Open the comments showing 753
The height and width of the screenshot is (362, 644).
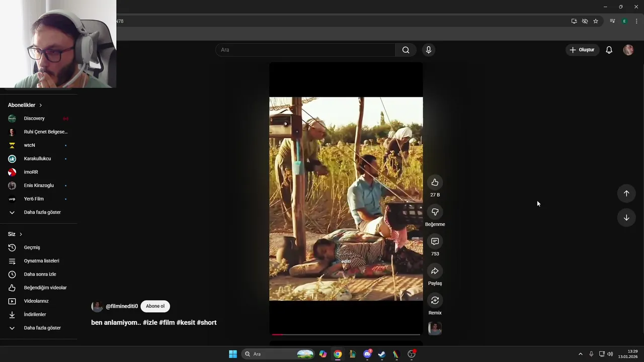click(x=435, y=241)
